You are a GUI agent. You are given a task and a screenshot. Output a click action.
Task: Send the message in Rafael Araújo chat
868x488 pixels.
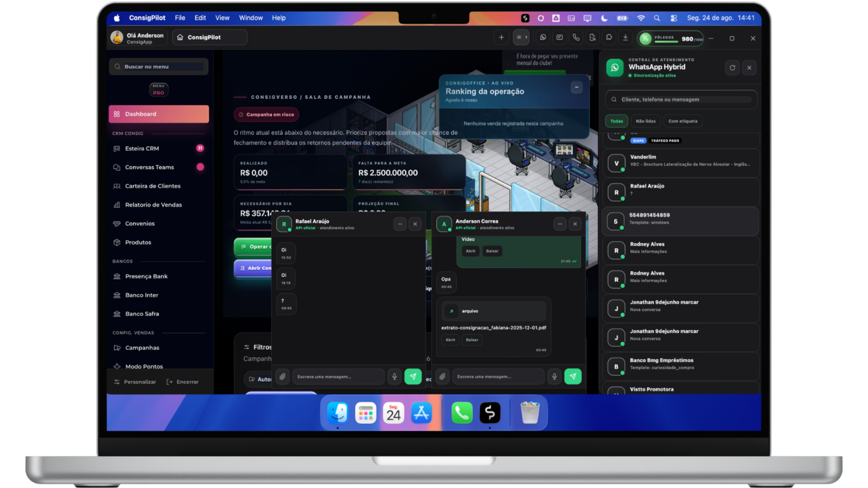(x=413, y=376)
